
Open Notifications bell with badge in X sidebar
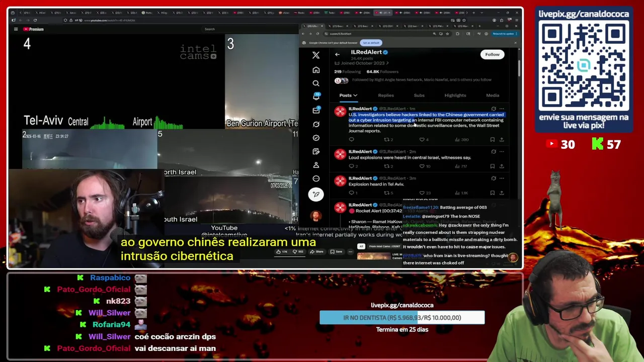316,97
